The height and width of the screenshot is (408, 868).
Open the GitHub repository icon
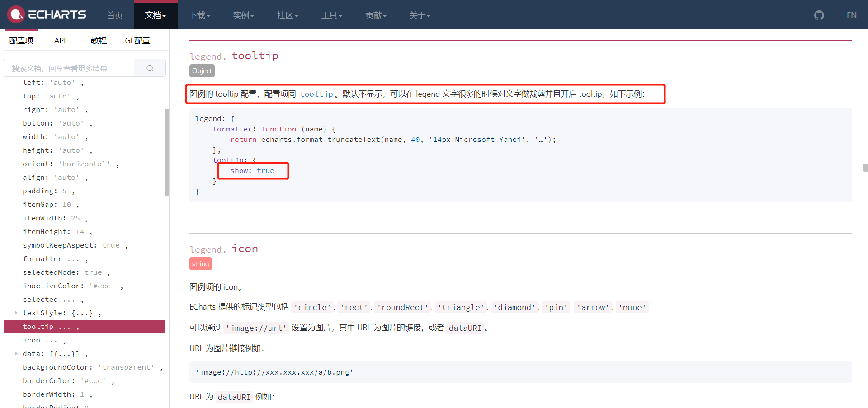tap(819, 15)
